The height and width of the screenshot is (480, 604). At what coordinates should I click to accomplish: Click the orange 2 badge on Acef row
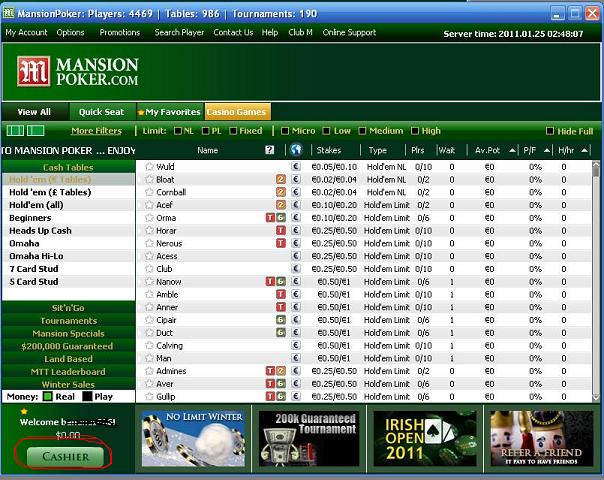pos(281,205)
